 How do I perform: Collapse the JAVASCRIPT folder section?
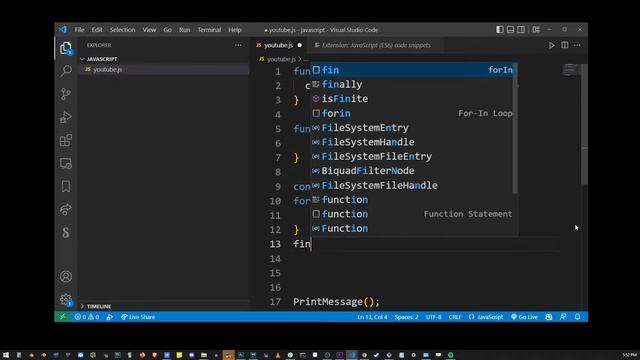pos(164,59)
